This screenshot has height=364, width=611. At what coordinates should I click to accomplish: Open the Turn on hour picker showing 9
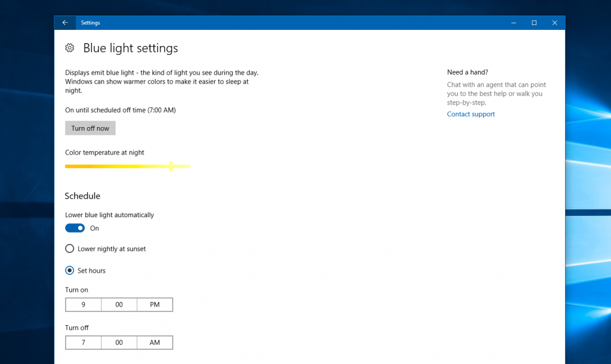83,304
